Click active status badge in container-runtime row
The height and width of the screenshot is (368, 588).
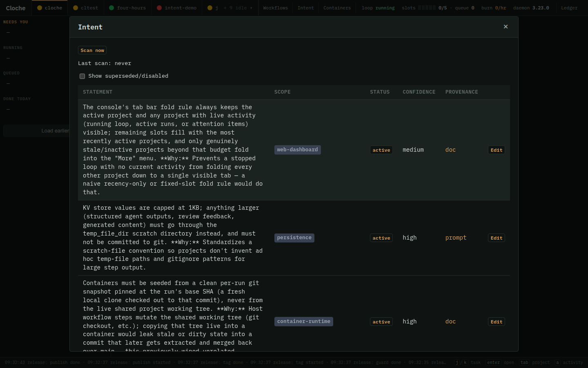tap(381, 322)
